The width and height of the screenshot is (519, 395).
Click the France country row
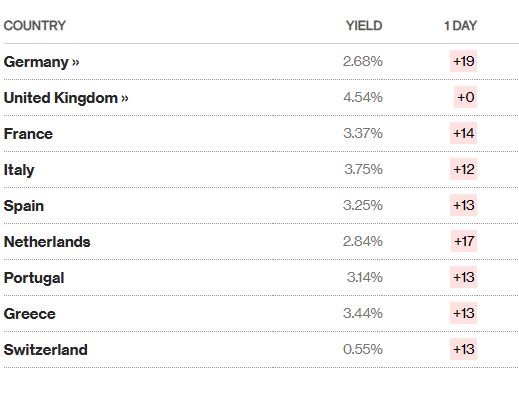261,134
